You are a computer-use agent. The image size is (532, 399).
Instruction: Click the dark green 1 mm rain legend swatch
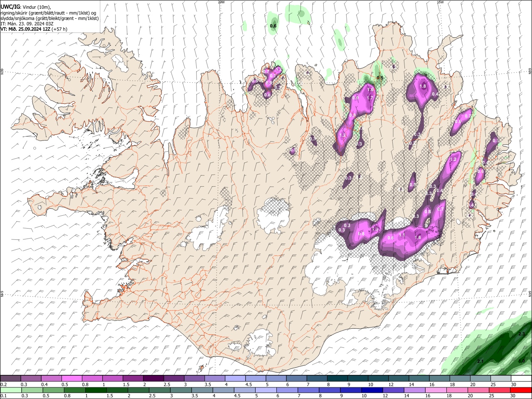tap(96, 390)
